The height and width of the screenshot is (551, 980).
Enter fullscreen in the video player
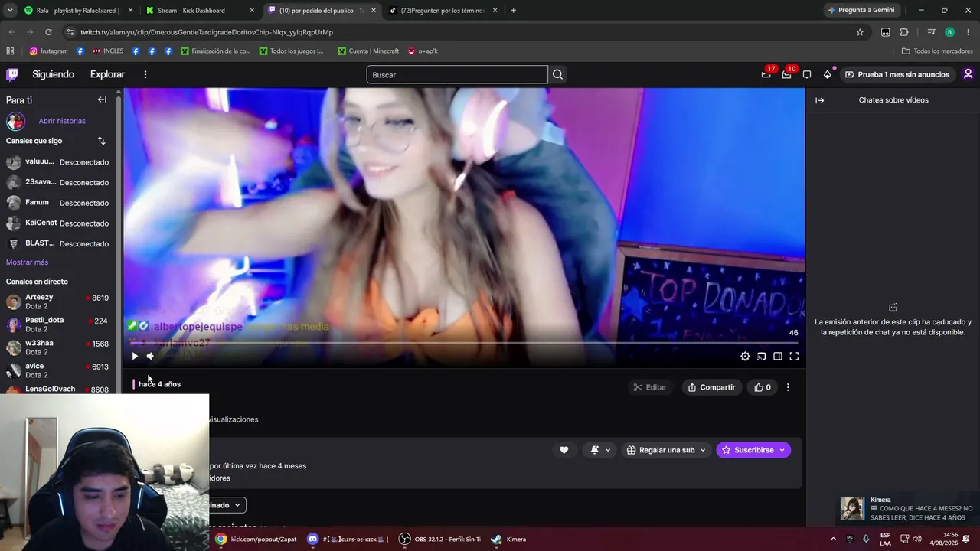click(x=794, y=356)
